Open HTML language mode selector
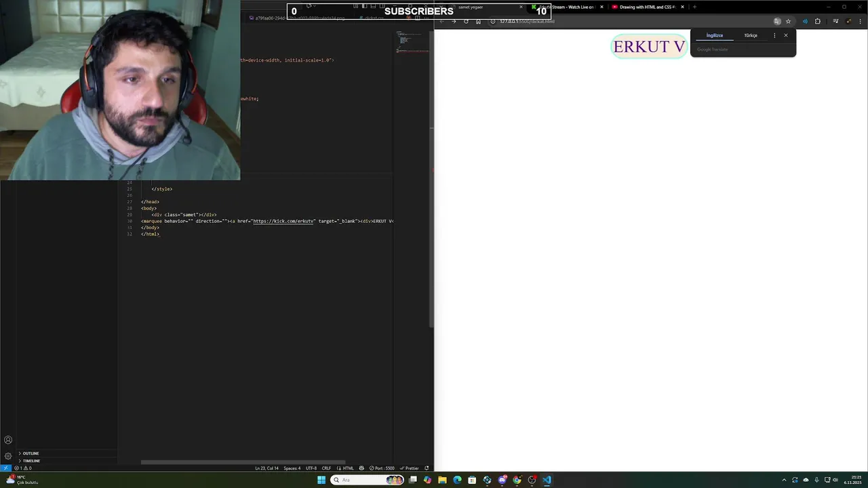Screen dimensions: 868x488 coord(345,468)
